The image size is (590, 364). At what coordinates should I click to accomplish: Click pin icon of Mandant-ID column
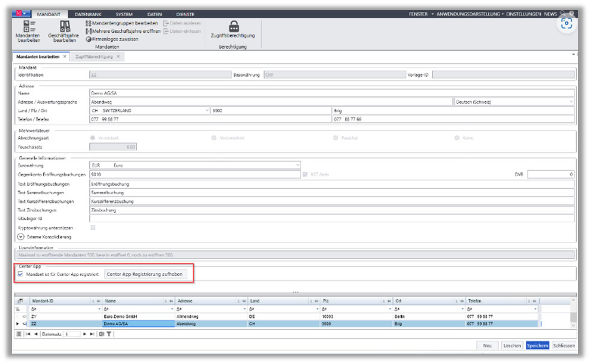click(x=99, y=301)
